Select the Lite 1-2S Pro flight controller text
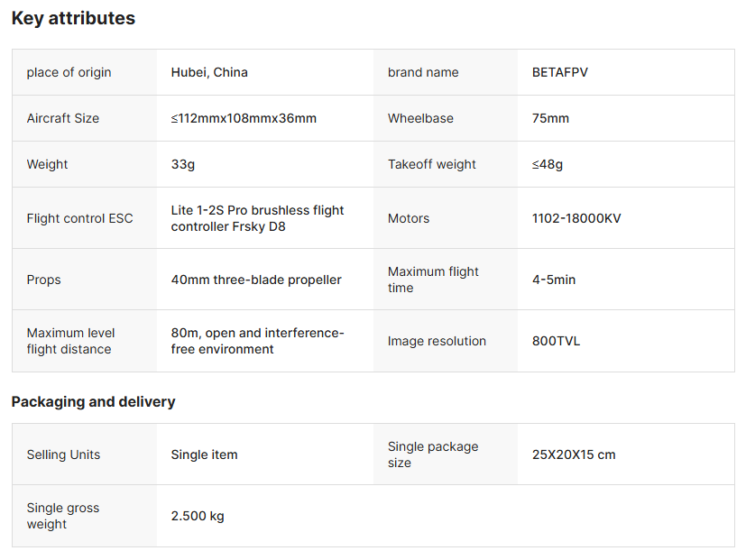The width and height of the screenshot is (746, 560). pos(257,218)
